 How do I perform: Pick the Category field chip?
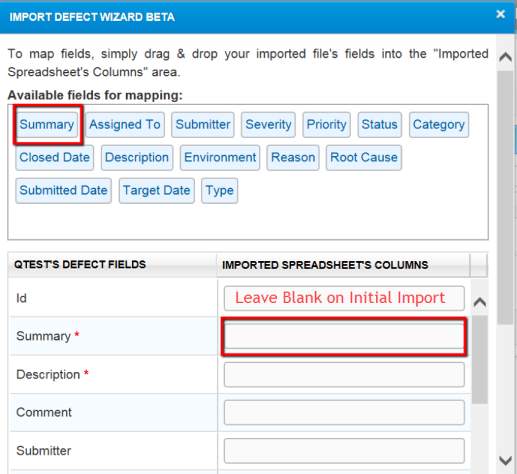tap(439, 125)
